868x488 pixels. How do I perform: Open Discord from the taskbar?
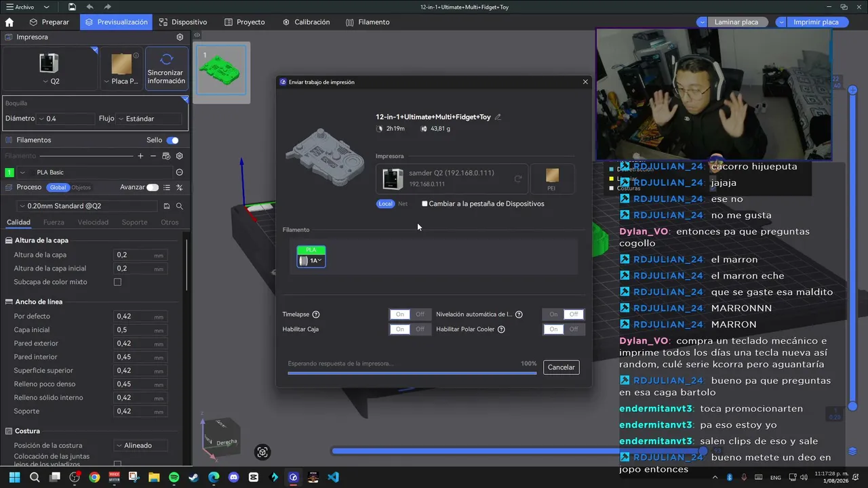click(234, 477)
